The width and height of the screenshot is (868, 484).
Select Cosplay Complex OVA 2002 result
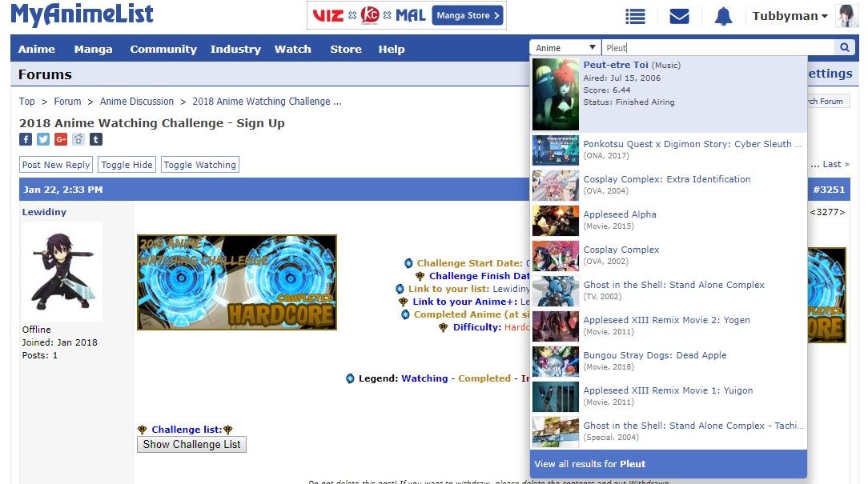tap(668, 255)
